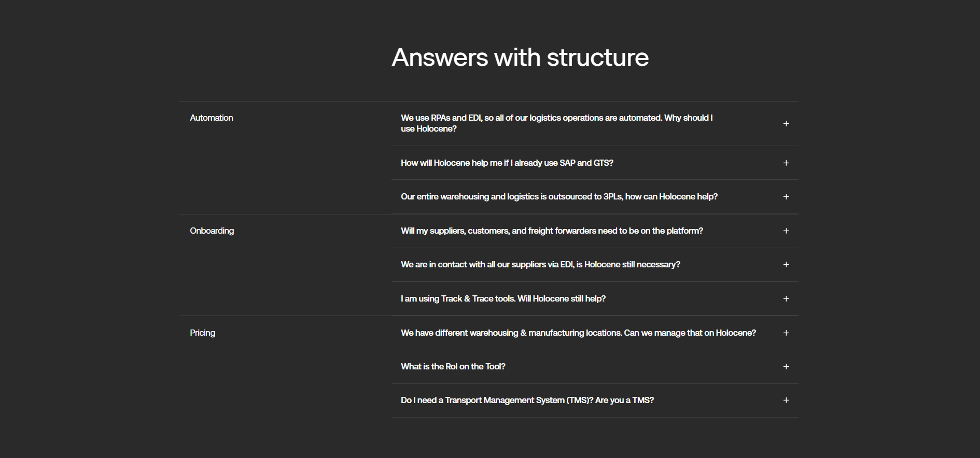980x458 pixels.
Task: Click plus icon beside TMS question
Action: point(786,400)
